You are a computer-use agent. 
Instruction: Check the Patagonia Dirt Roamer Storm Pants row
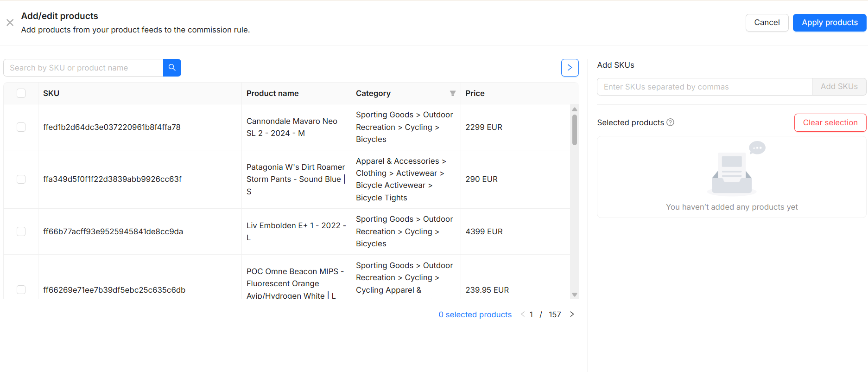click(21, 179)
